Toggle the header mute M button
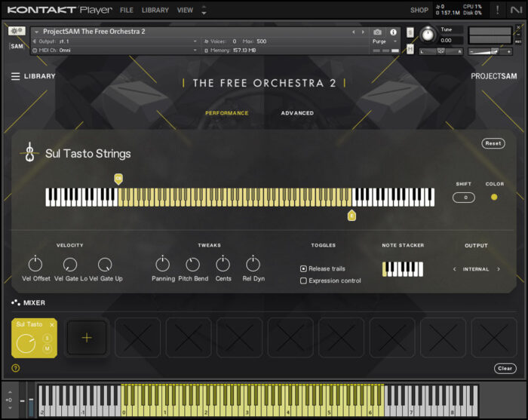The height and width of the screenshot is (420, 528). point(410,49)
